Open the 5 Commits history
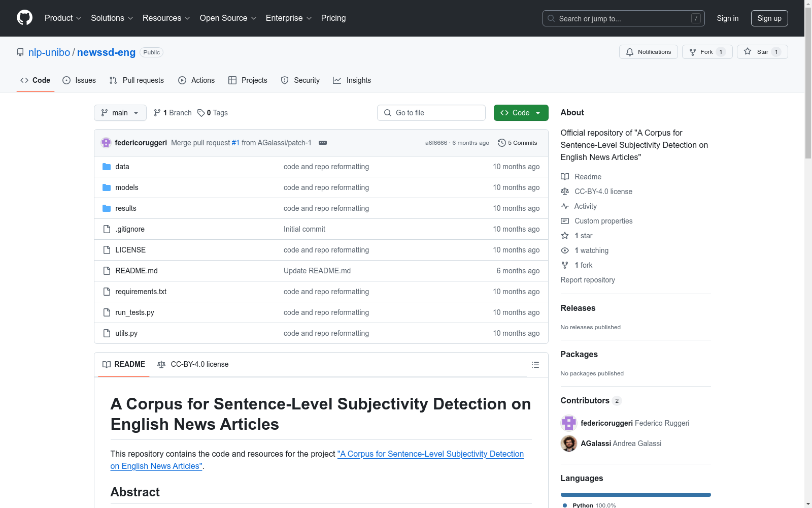 pos(518,143)
